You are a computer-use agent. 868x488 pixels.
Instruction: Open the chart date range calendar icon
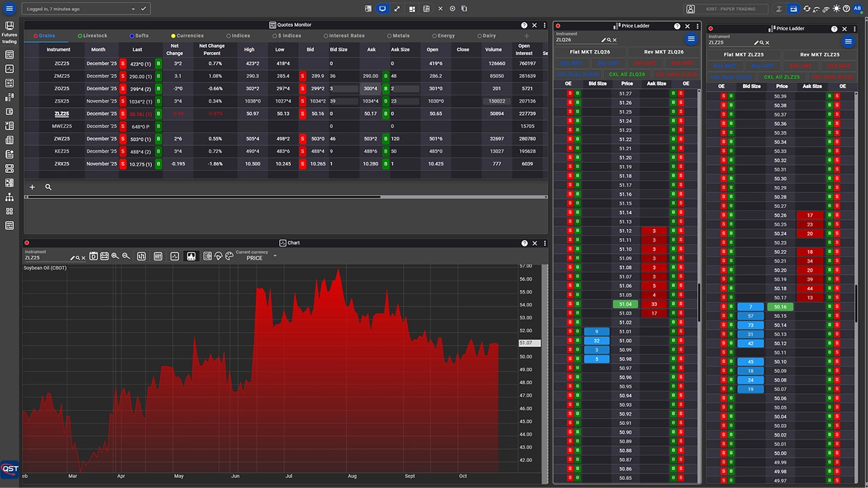tap(104, 256)
